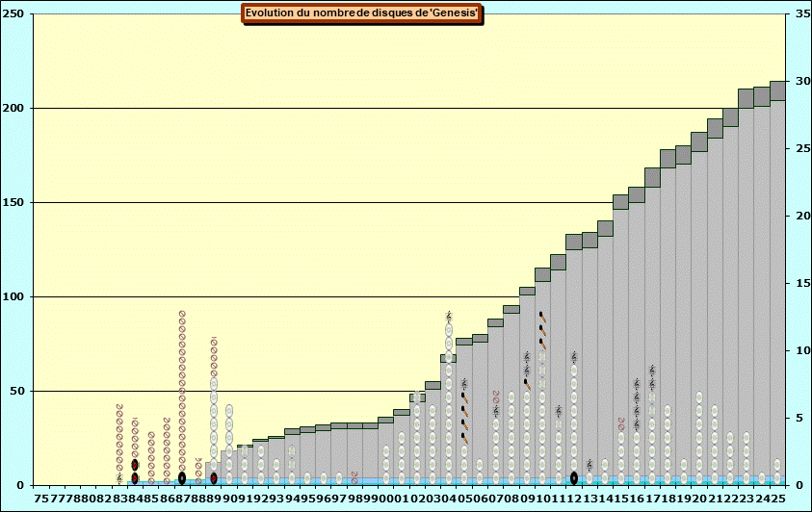Select the dark green cap of bar 15
Viewport: 812px width, 512px height.
[x=621, y=202]
